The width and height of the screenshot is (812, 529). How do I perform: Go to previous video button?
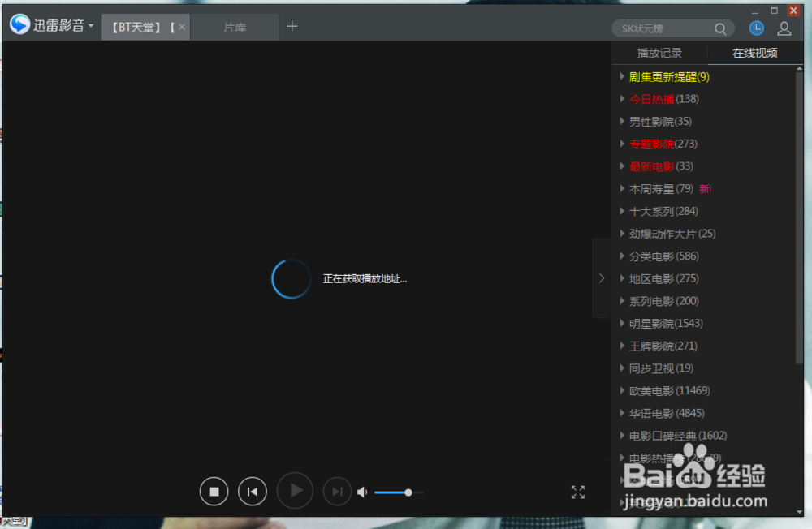253,492
